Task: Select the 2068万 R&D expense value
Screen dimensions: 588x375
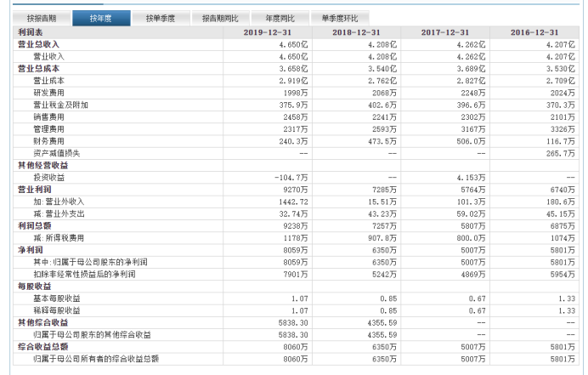Action: click(x=384, y=93)
